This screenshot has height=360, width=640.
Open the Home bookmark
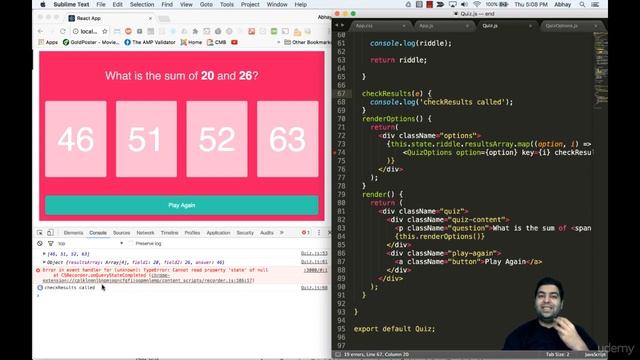pyautogui.click(x=191, y=42)
